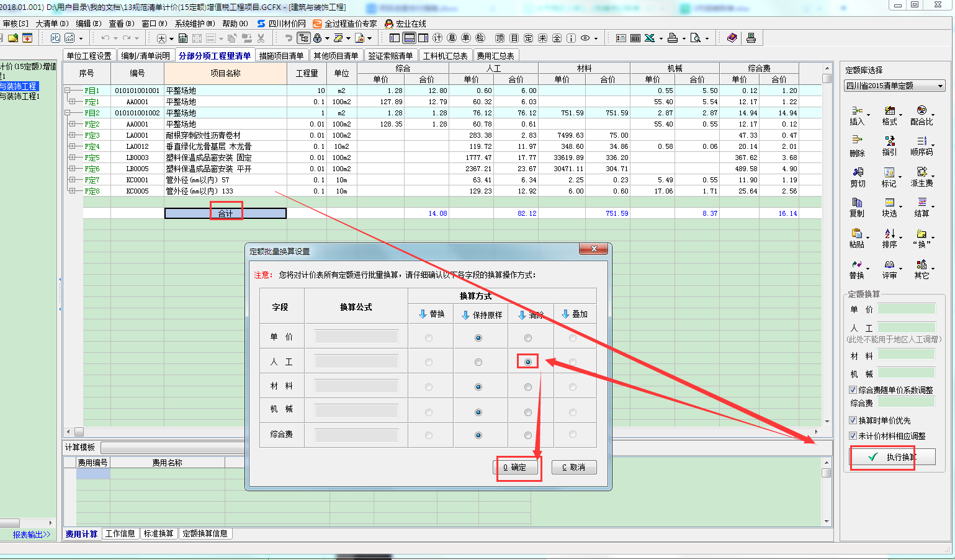Open the 宏业在线 link
Image resolution: width=955 pixels, height=560 pixels.
[x=405, y=24]
